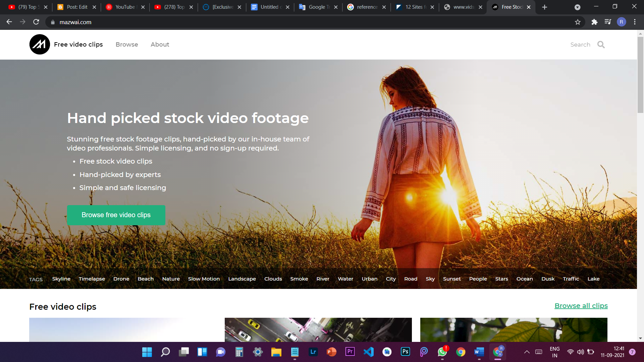
Task: Open the aerial traffic video thumbnail
Action: [x=318, y=330]
